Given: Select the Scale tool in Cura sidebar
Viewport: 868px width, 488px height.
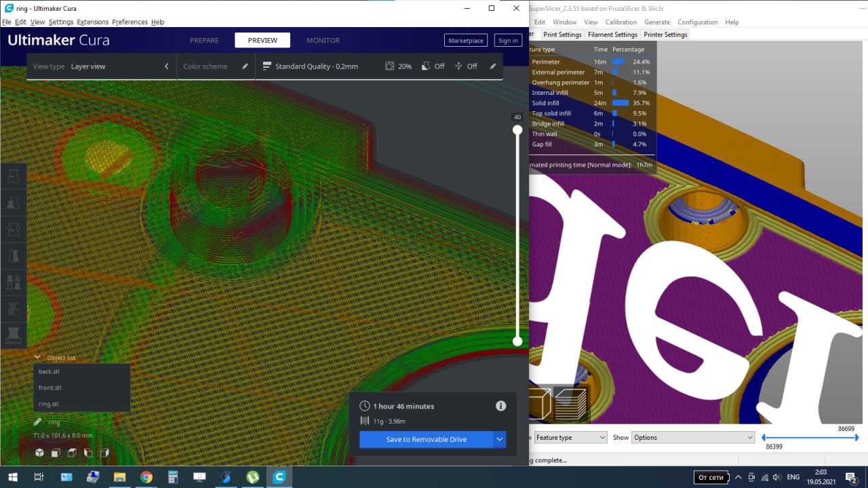Looking at the screenshot, I should 14,203.
